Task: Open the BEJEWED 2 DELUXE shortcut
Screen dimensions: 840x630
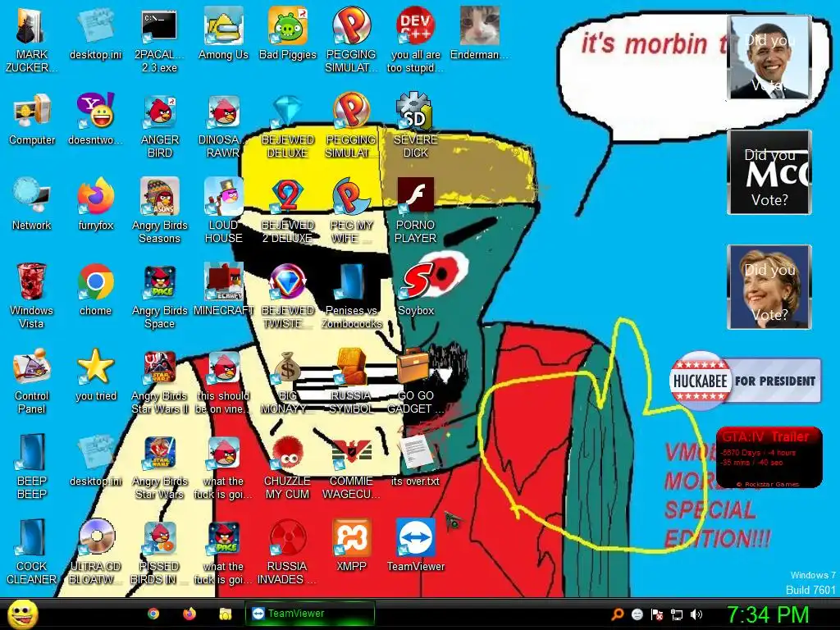Action: point(288,210)
